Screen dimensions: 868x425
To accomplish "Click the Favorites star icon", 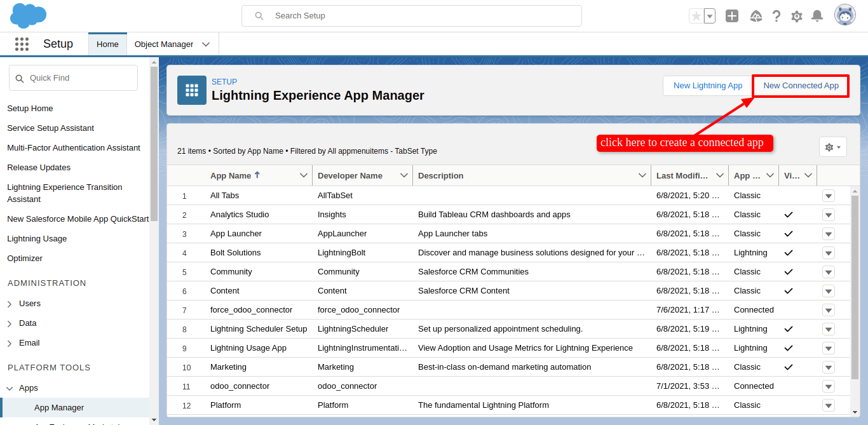I will coord(696,16).
